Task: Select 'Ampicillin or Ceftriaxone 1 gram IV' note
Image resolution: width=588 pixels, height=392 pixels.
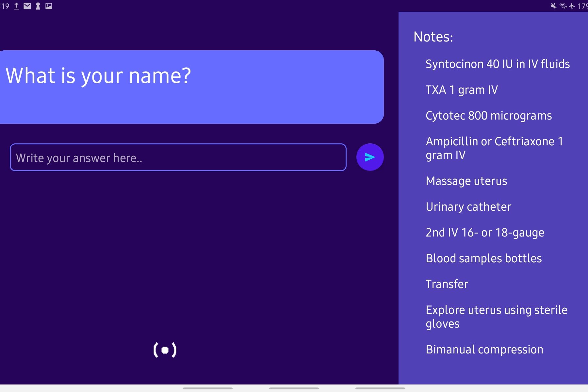Action: tap(494, 148)
